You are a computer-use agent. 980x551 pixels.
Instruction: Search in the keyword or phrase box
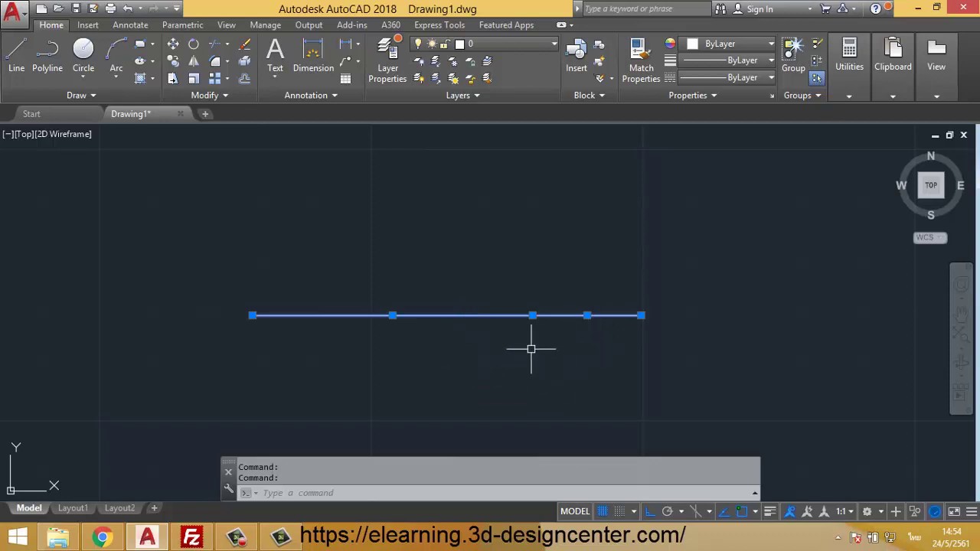click(x=645, y=9)
